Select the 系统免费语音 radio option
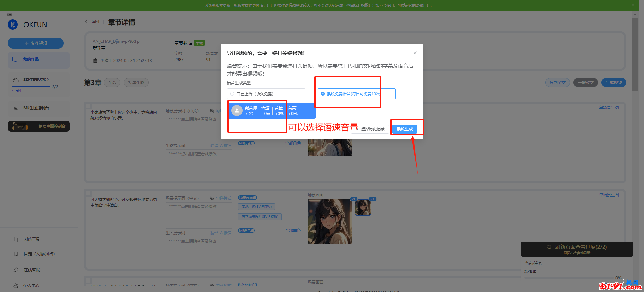 click(357, 94)
